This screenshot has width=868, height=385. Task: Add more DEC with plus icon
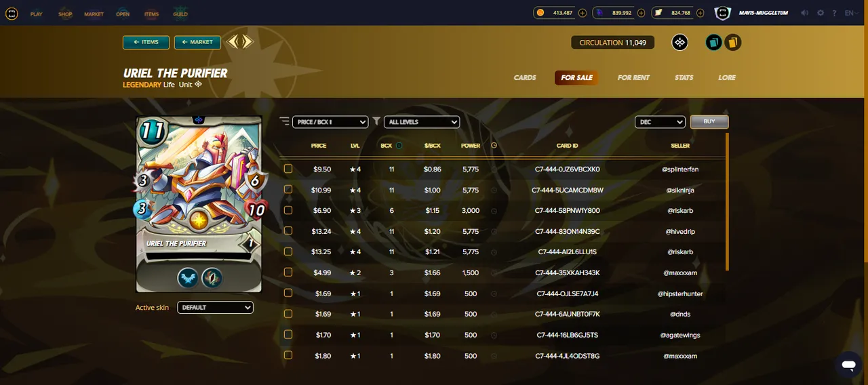pos(583,13)
